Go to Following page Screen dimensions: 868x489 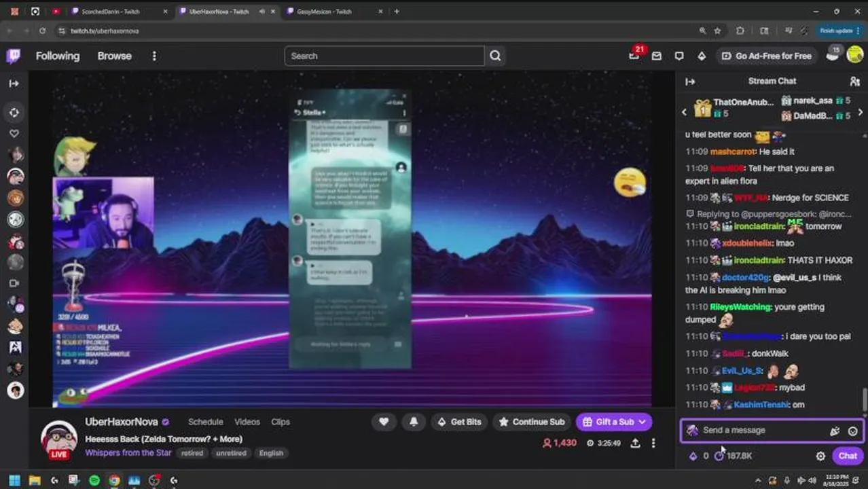coord(58,56)
